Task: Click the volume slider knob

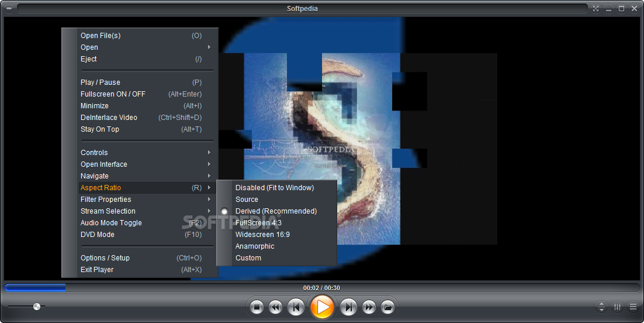Action: click(37, 307)
